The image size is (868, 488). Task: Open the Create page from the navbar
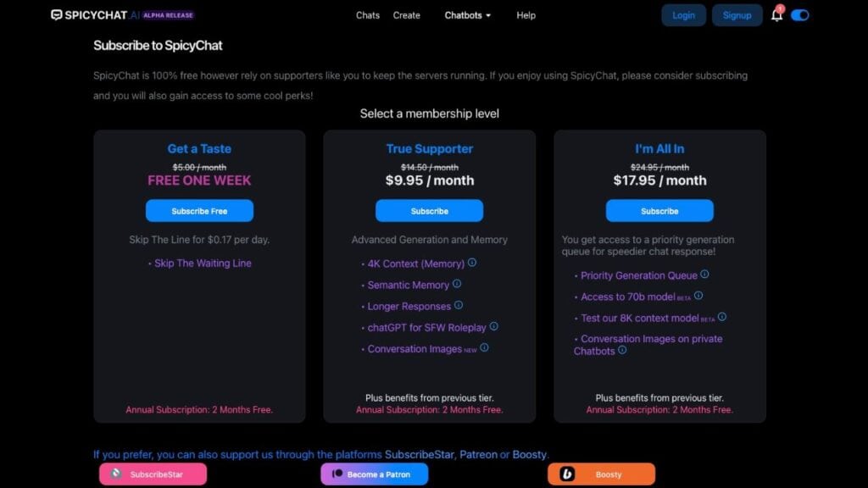point(406,15)
